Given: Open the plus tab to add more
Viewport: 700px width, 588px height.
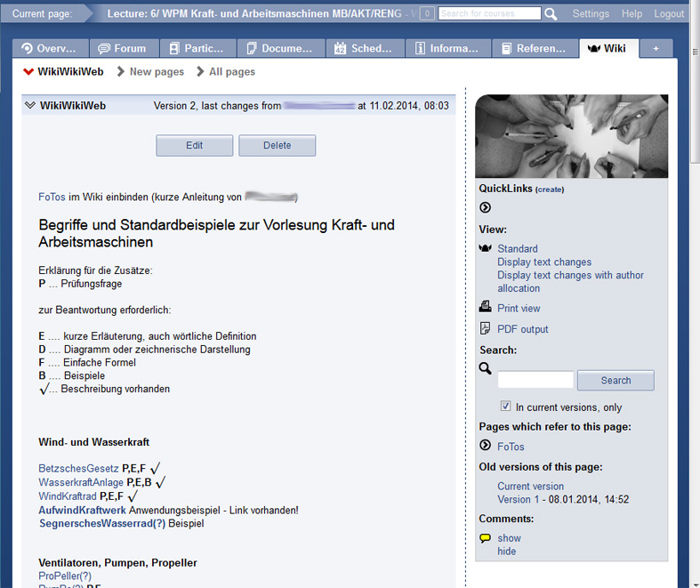Looking at the screenshot, I should click(x=656, y=49).
